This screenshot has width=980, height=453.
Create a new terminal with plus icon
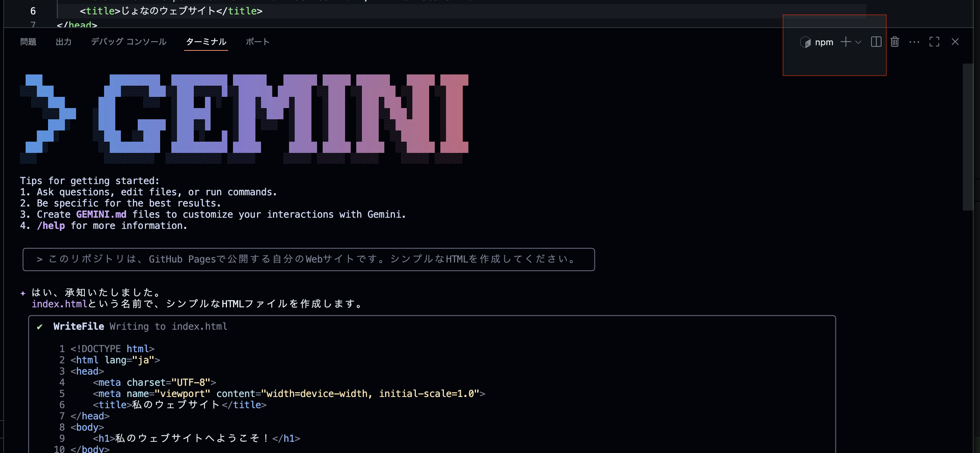[845, 42]
